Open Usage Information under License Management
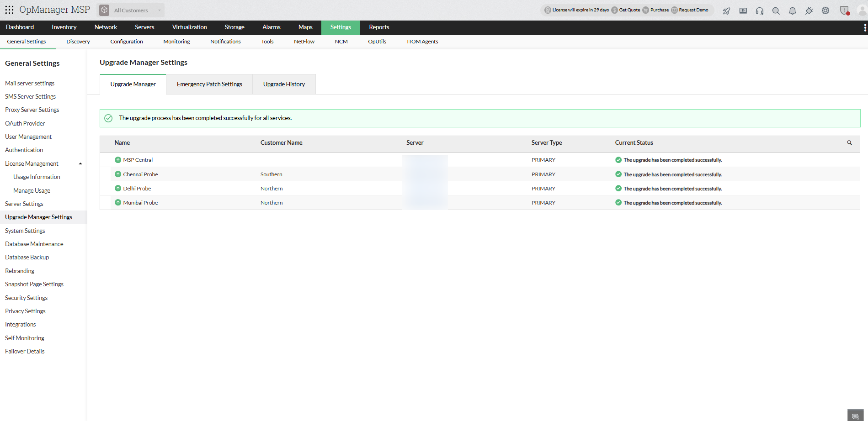This screenshot has width=868, height=421. pos(37,177)
